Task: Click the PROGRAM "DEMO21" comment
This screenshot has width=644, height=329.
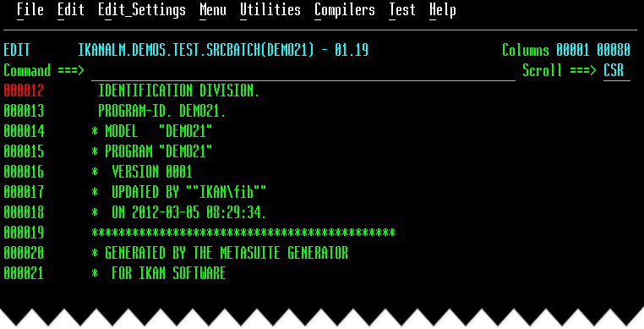Action: (152, 151)
